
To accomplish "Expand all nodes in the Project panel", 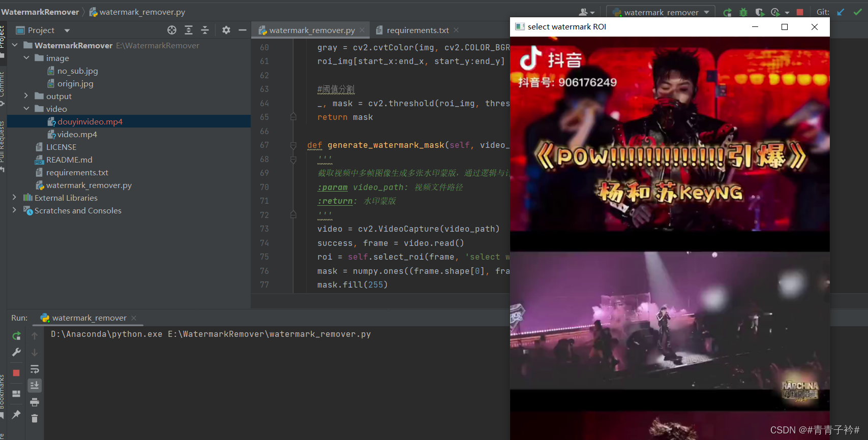I will coord(189,30).
